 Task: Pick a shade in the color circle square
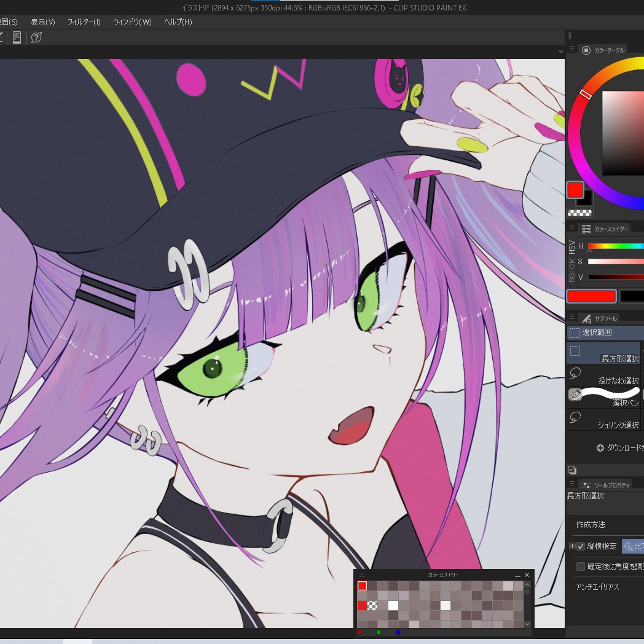pyautogui.click(x=623, y=133)
